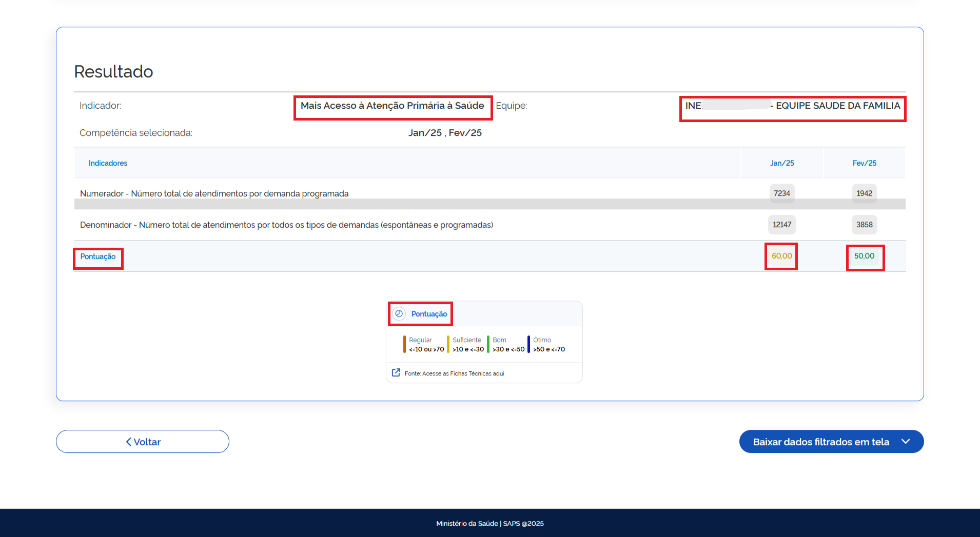Click the yellow Suficiente legend color bar
The image size is (980, 537).
(448, 344)
